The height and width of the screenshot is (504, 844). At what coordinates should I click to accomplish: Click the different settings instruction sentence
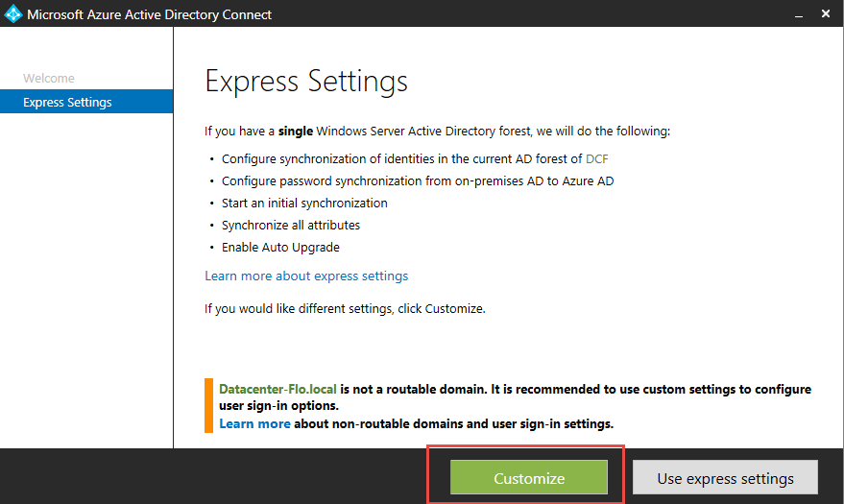[x=345, y=309]
